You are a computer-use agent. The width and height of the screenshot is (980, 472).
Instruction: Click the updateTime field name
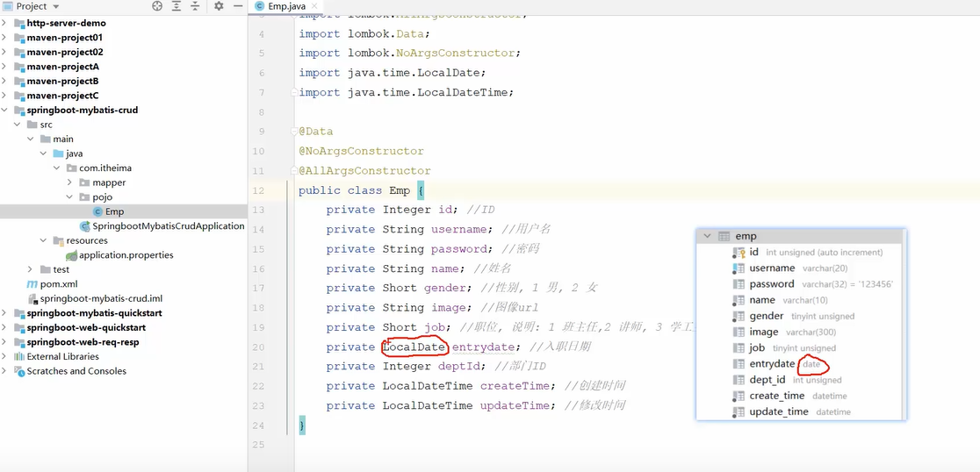tap(515, 406)
